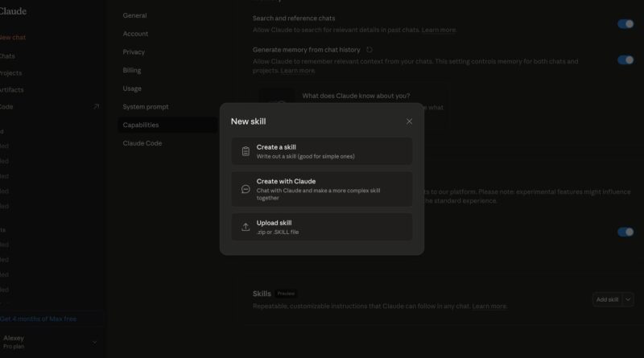Viewport: 644px width, 358px height.
Task: Disable Generate memory from chat history toggle
Action: (x=625, y=60)
